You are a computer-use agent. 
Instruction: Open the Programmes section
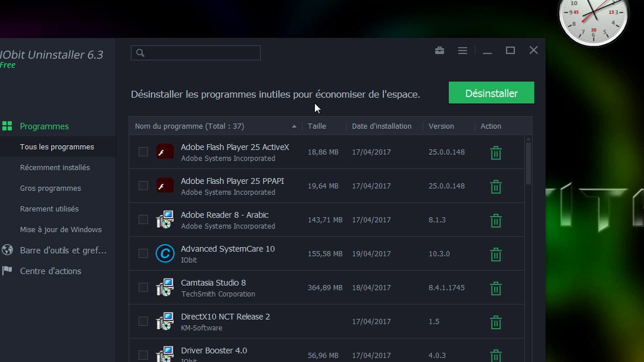coord(44,126)
